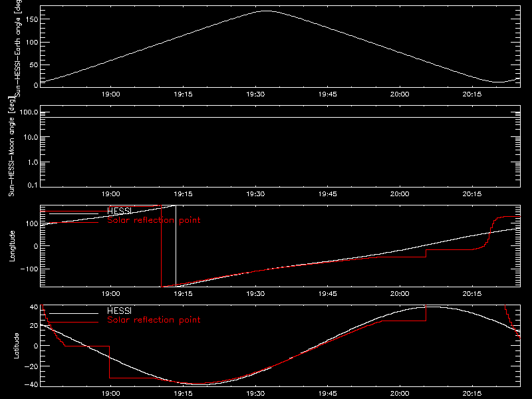
Task: Click tick value 50 on Earth angle axis
Action: 34,65
